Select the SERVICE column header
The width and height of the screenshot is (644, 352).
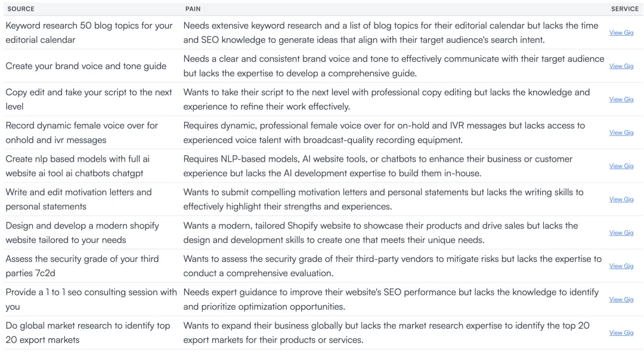pyautogui.click(x=625, y=8)
